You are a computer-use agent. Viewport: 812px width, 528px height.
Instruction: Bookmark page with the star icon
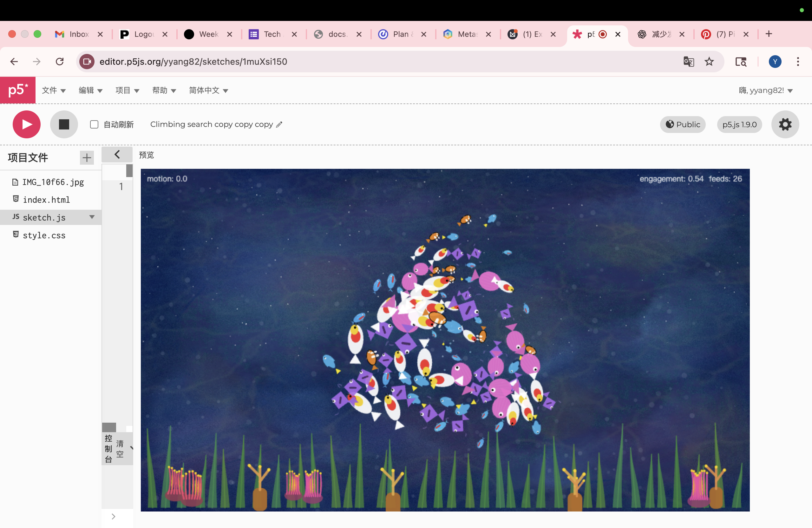[709, 62]
